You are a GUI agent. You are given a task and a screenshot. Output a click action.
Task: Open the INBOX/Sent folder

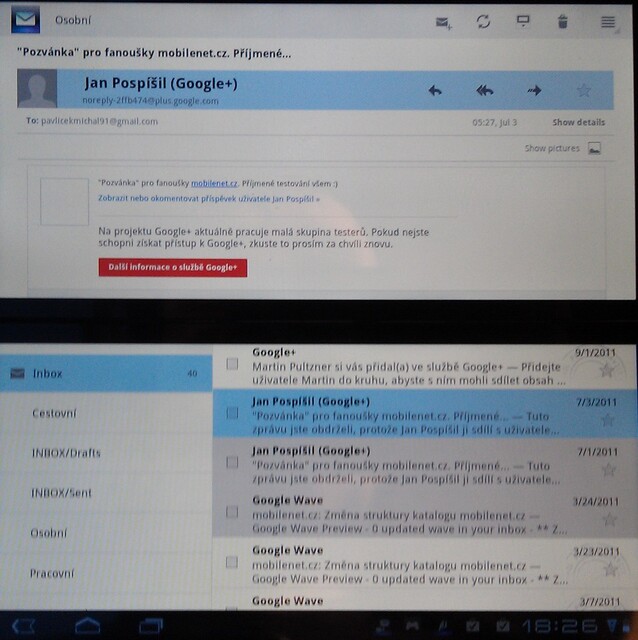pos(106,493)
